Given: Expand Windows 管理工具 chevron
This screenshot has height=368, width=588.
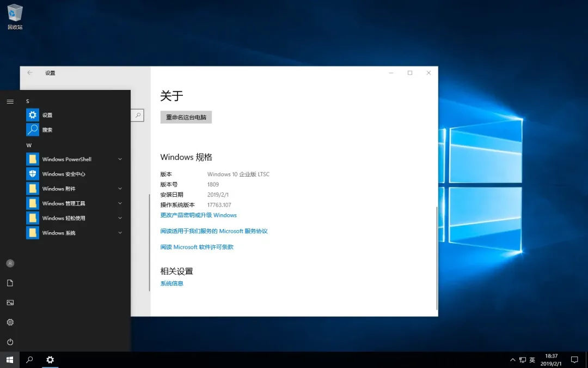Looking at the screenshot, I should [120, 203].
